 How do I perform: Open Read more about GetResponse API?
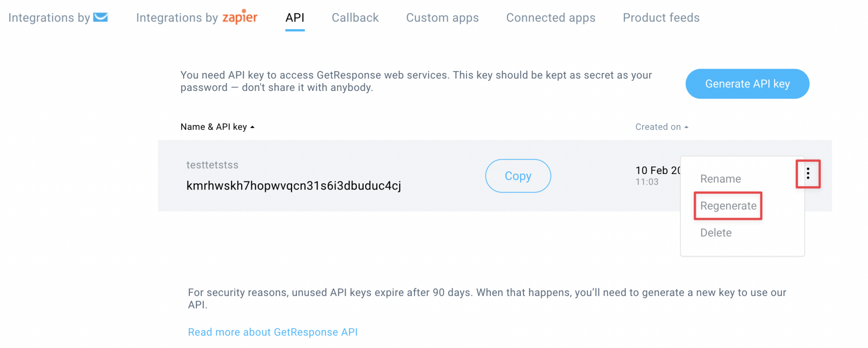(273, 332)
